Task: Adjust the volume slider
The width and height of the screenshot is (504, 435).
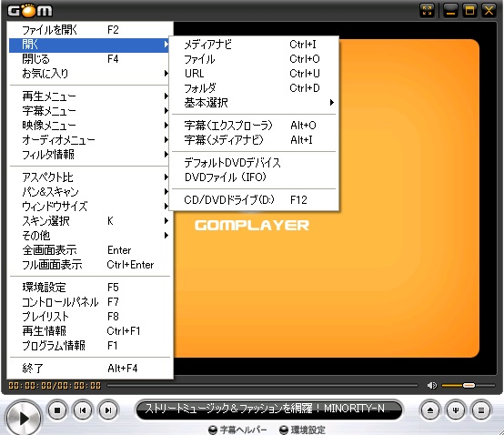Action: pos(469,385)
